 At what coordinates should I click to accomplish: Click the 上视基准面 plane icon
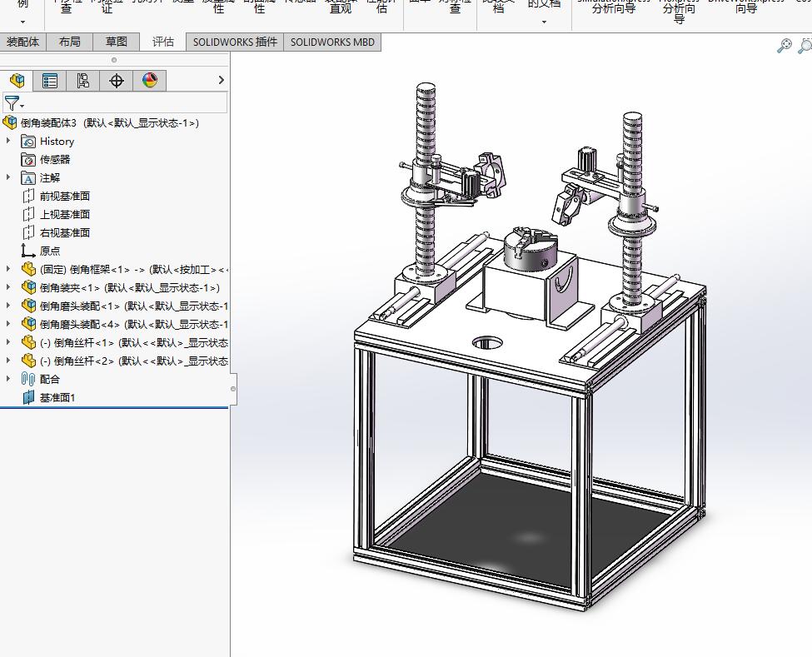28,214
